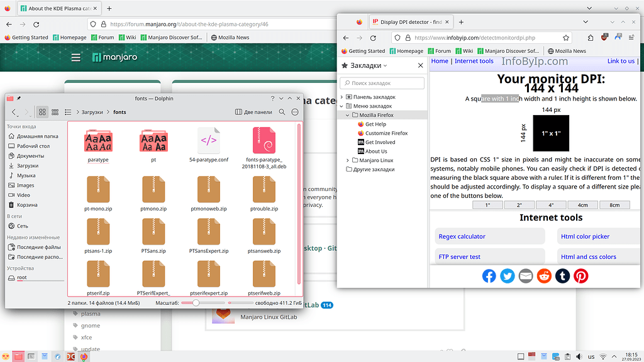Expand the 'Панель закладок' bookmarks folder
Image resolution: width=644 pixels, height=362 pixels.
(x=341, y=97)
